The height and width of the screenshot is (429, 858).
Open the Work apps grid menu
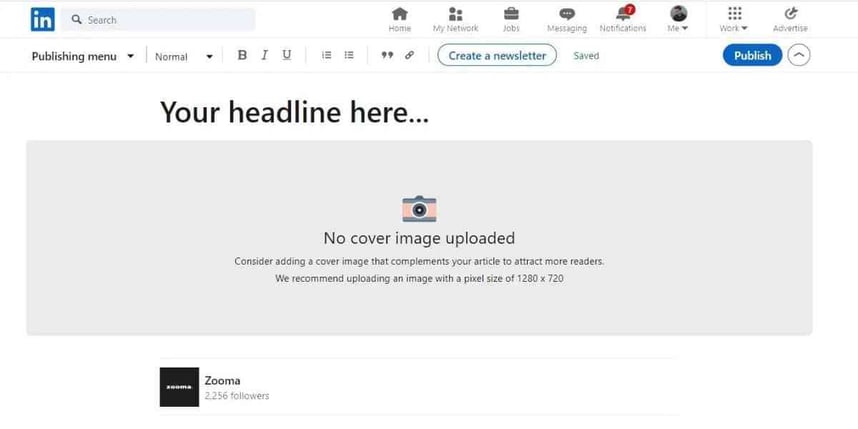click(x=734, y=18)
